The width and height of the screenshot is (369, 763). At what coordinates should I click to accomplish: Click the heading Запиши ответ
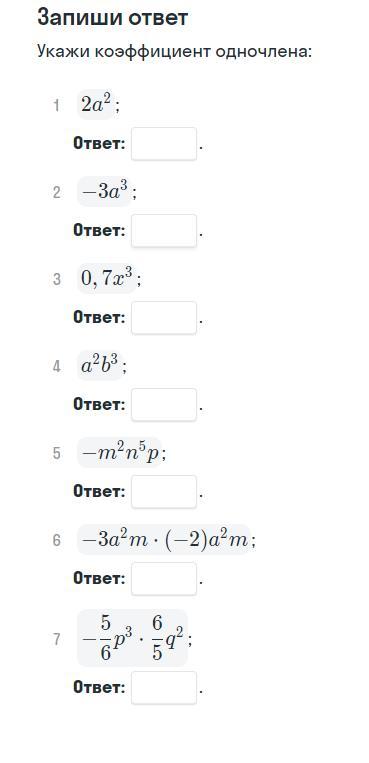112,18
